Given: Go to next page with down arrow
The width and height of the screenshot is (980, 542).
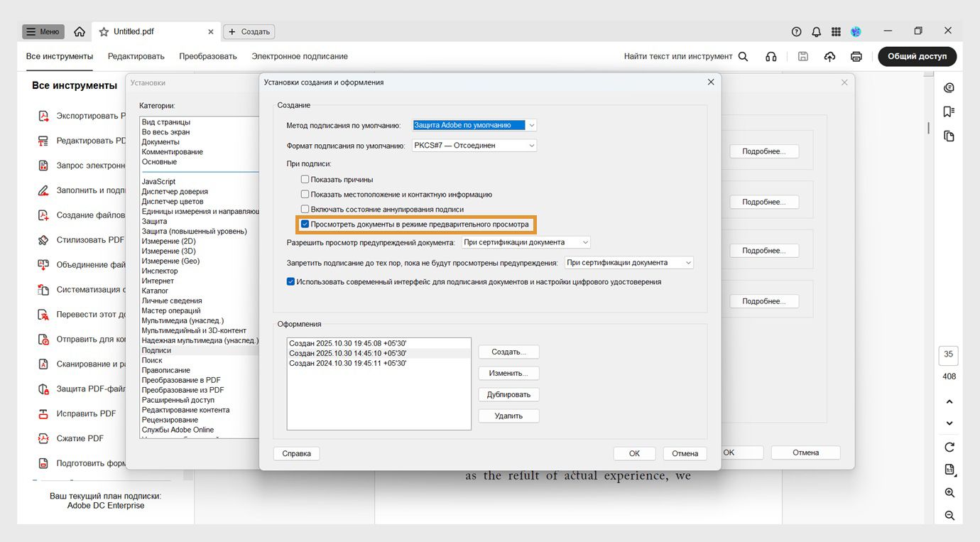Looking at the screenshot, I should tap(949, 423).
